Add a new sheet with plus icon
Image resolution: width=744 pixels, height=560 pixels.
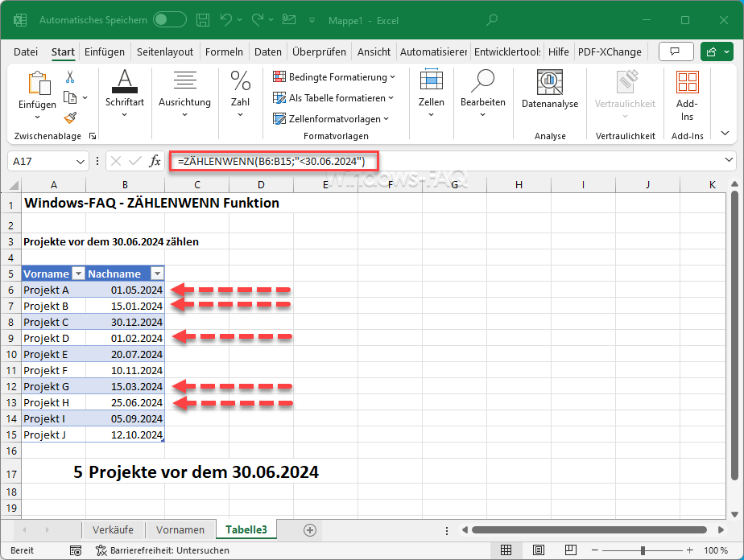click(310, 530)
